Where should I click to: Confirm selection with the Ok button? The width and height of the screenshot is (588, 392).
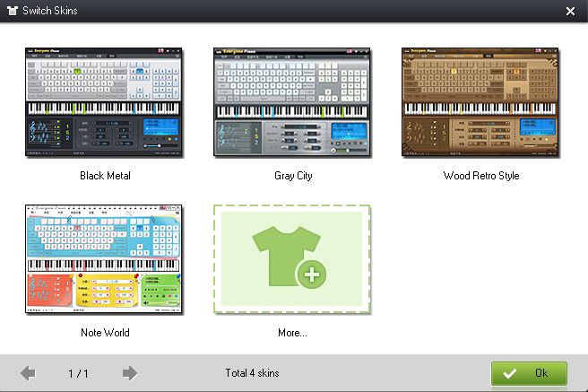click(x=529, y=374)
